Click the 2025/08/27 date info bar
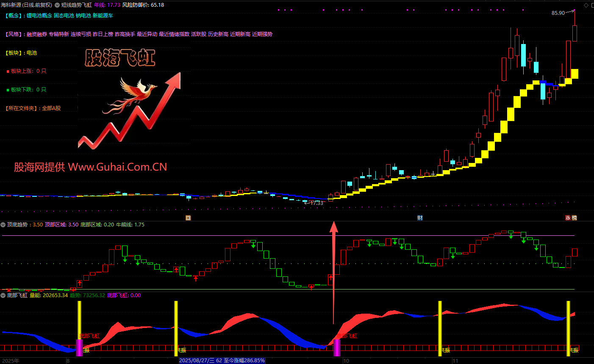This screenshot has height=364, width=594. click(x=222, y=361)
